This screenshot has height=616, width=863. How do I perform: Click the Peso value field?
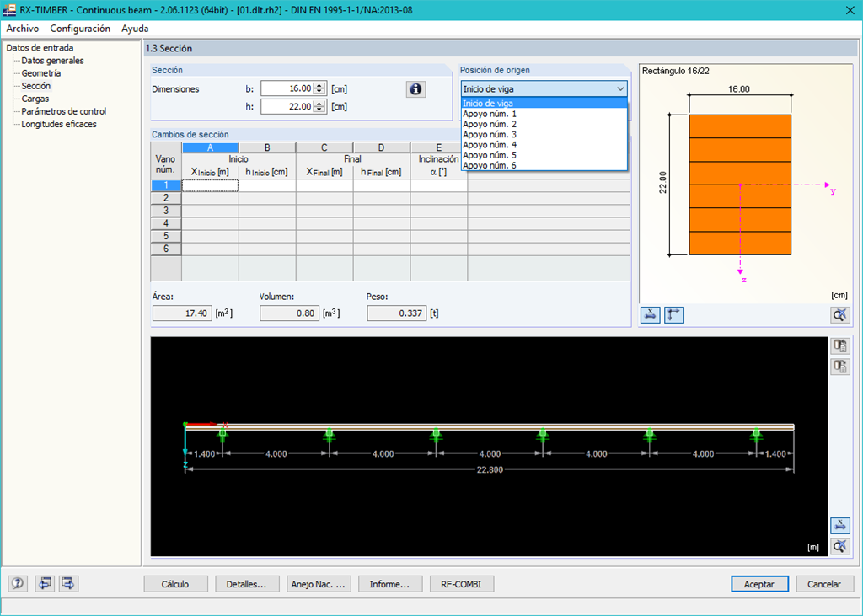click(x=397, y=313)
